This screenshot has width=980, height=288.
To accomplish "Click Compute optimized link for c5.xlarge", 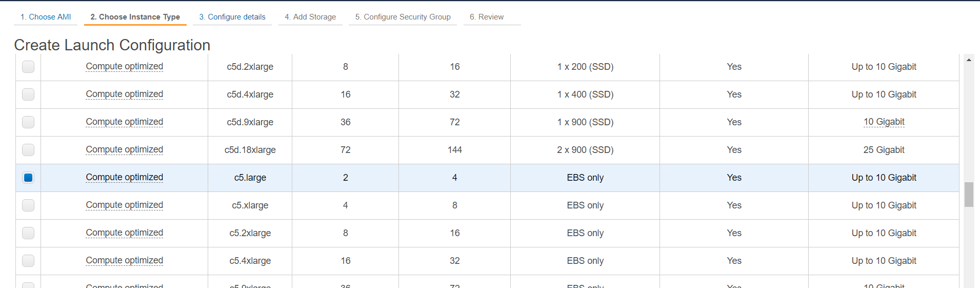I will [x=125, y=205].
